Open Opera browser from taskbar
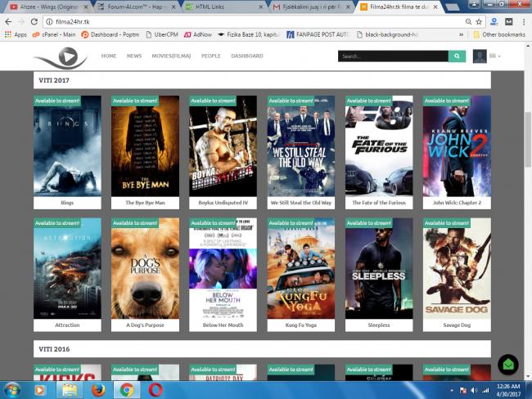This screenshot has height=399, width=532. tap(156, 390)
